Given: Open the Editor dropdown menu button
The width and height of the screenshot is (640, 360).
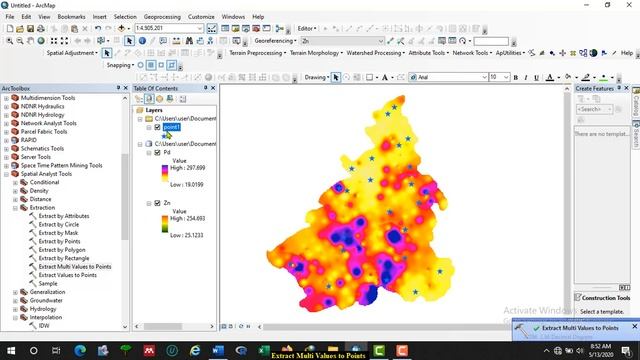Looking at the screenshot, I should 307,29.
